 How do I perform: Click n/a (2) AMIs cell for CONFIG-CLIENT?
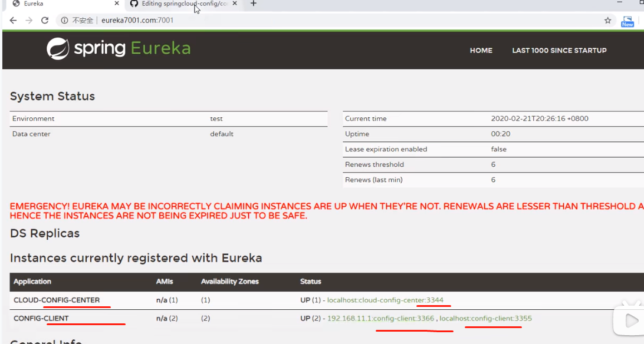click(x=167, y=319)
